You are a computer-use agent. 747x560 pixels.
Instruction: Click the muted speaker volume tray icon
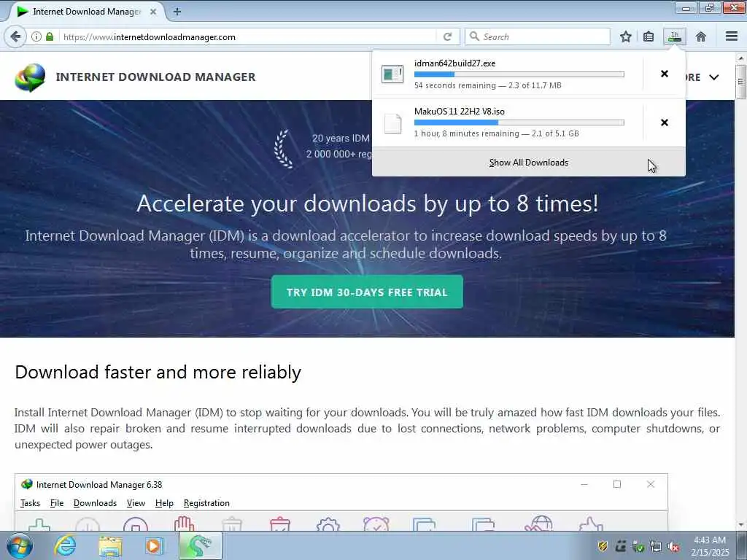(x=673, y=546)
